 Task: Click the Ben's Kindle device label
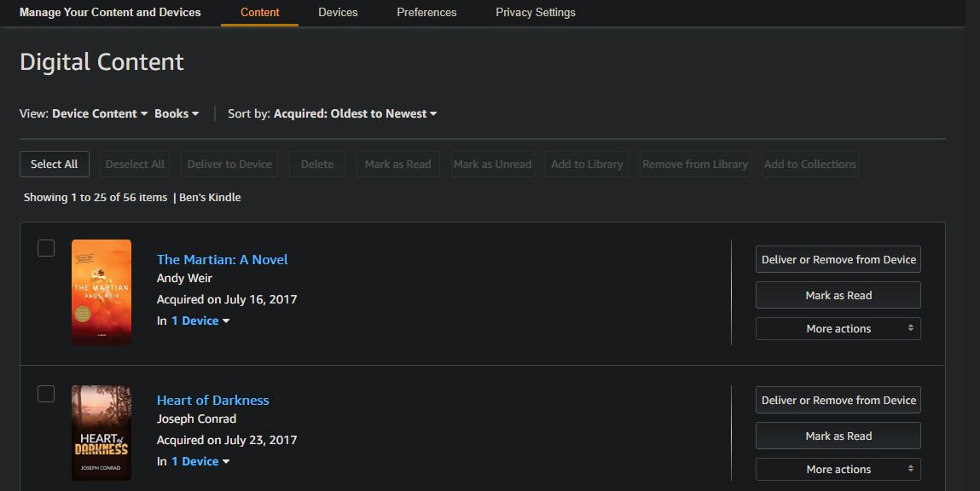[210, 198]
